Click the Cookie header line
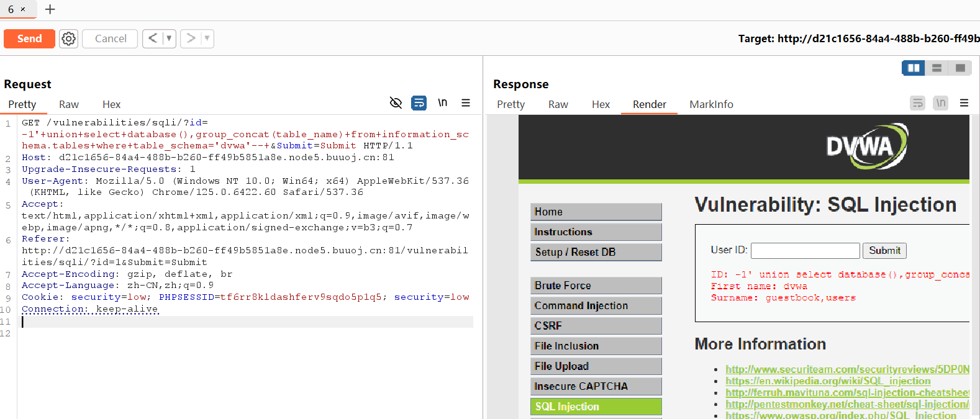Screen dimensions: 980x419 tap(245, 297)
